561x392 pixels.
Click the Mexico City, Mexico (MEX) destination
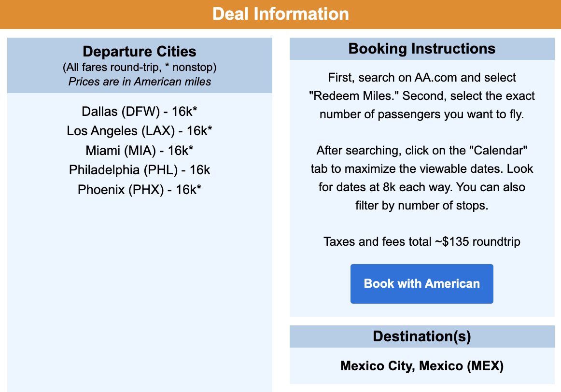tap(421, 366)
